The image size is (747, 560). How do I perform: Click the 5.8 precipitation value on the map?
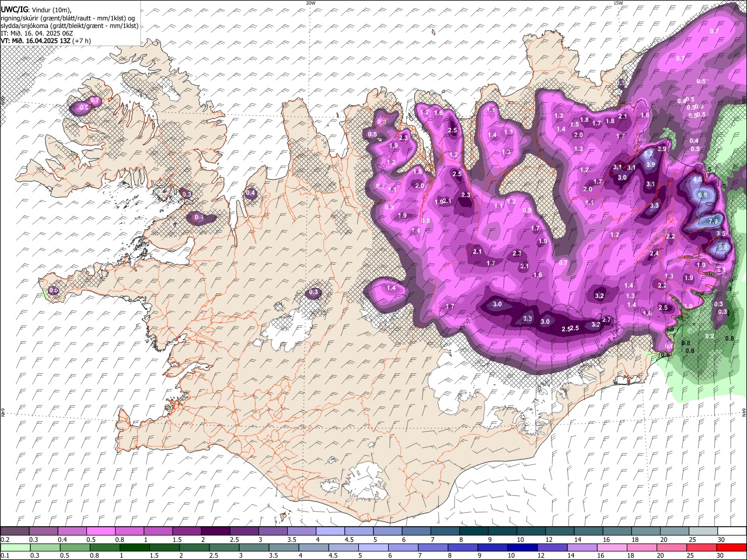(723, 247)
